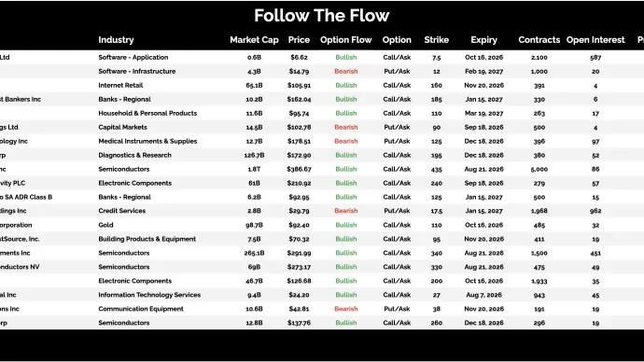Select the Internet Retail row

coord(322,86)
